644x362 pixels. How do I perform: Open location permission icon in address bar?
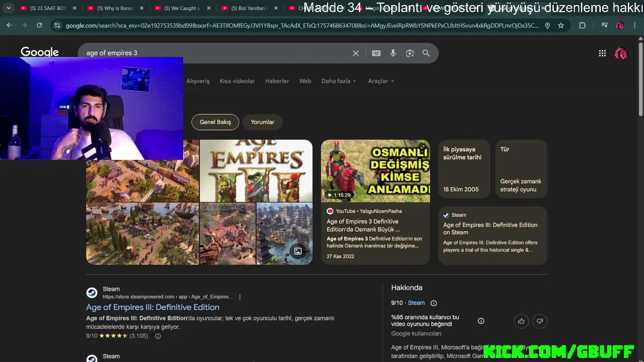coord(547,26)
